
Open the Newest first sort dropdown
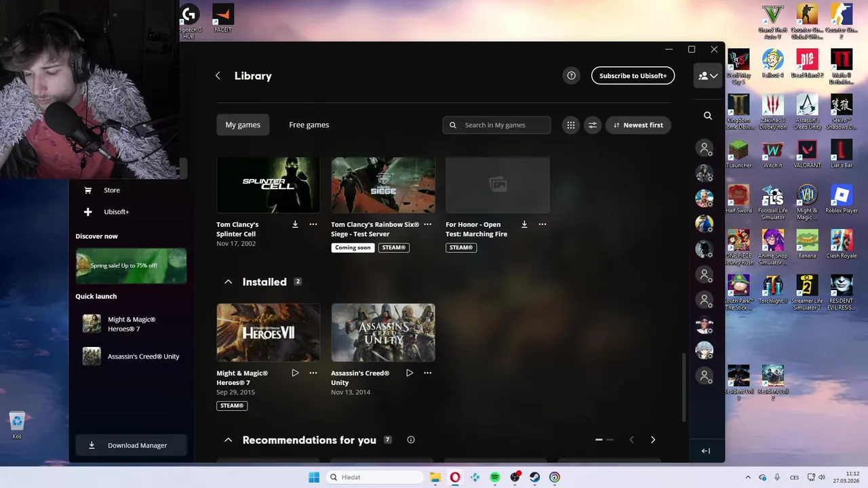click(638, 125)
